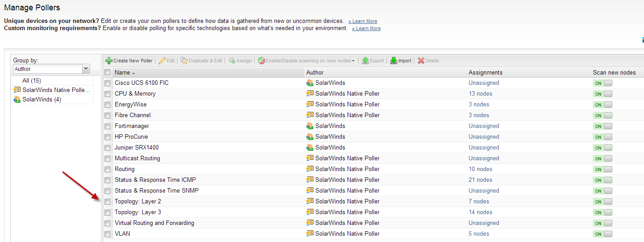Click the Native Poller icon in CPU & Memory row
The image size is (644, 242).
[310, 94]
